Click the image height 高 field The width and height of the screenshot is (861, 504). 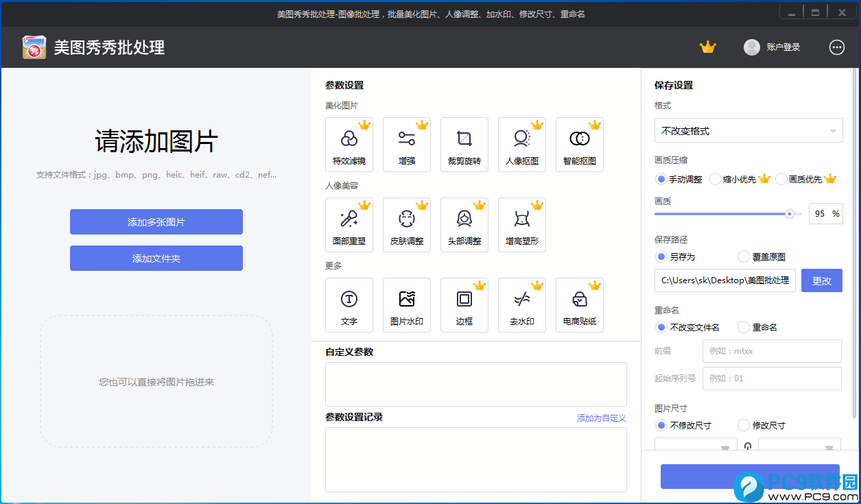click(799, 444)
